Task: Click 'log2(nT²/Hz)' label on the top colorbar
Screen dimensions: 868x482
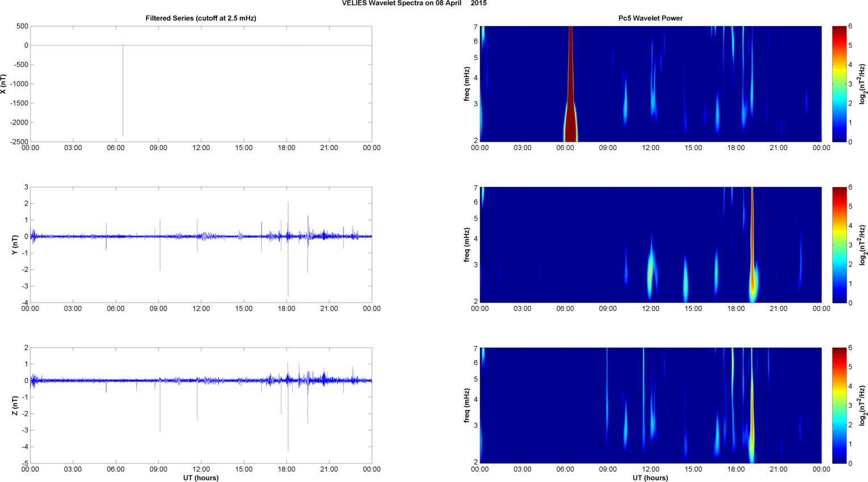Action: click(863, 84)
